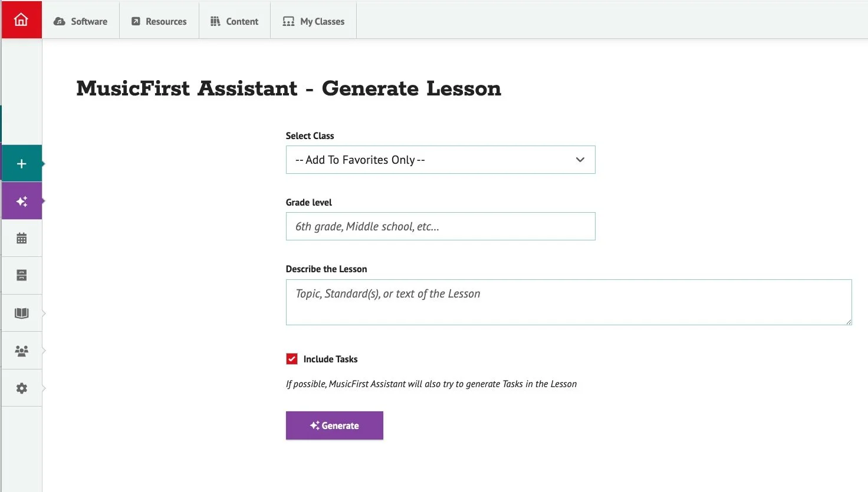The width and height of the screenshot is (868, 492).
Task: Click the Grade level input field
Action: pos(440,226)
